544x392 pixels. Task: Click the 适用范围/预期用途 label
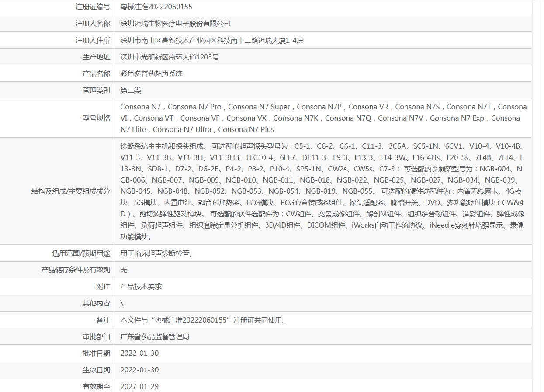[x=81, y=253]
